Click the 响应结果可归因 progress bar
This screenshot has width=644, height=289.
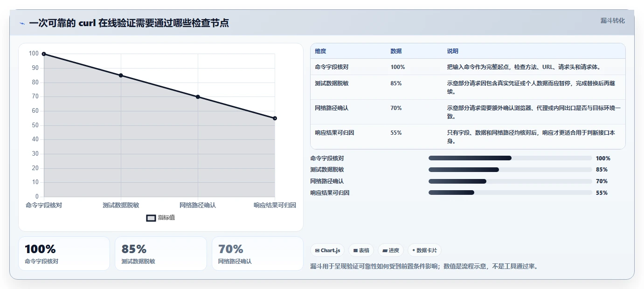pyautogui.click(x=510, y=193)
